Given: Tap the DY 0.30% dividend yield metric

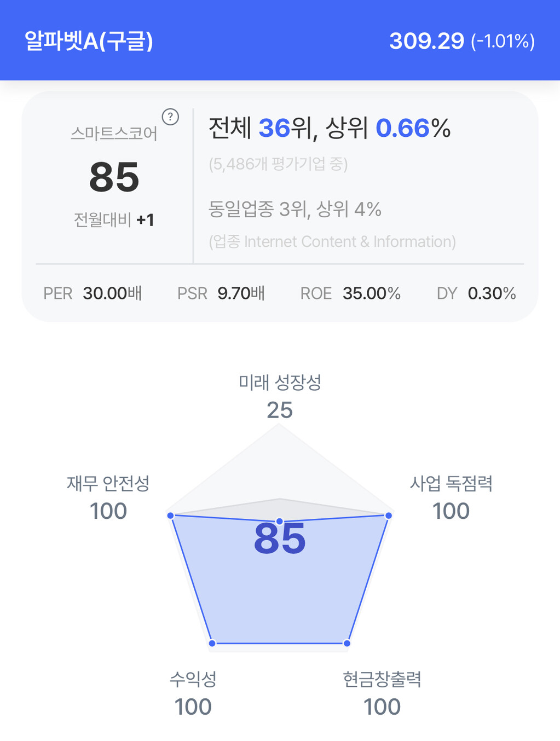Looking at the screenshot, I should (x=476, y=293).
